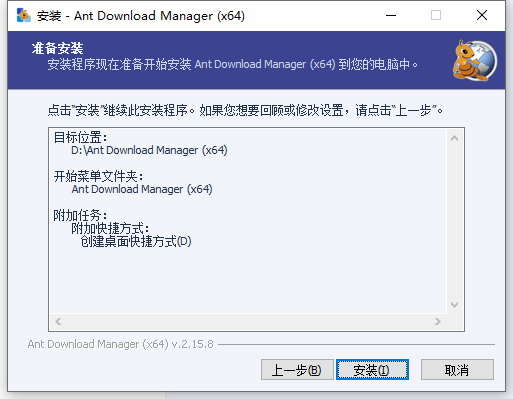513x399 pixels.
Task: Click the disabled maximize button
Action: 436,15
